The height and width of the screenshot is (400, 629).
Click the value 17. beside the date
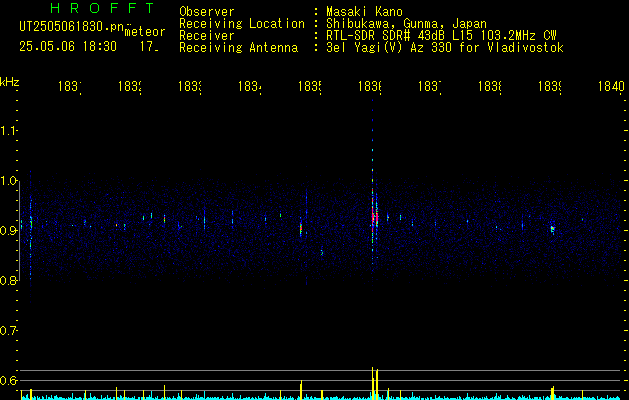pyautogui.click(x=149, y=47)
